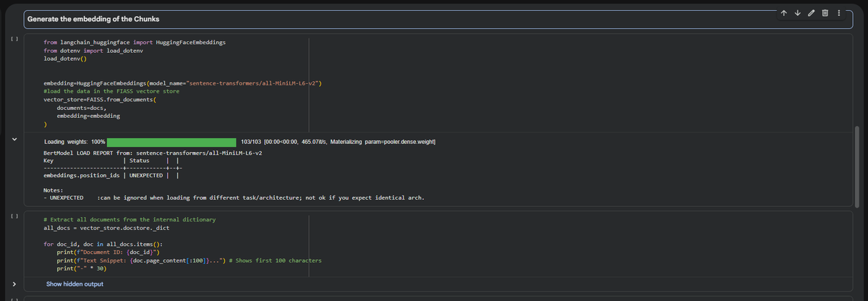Click the 103/103 weights loading status text
Image resolution: width=868 pixels, height=301 pixels.
pos(338,142)
